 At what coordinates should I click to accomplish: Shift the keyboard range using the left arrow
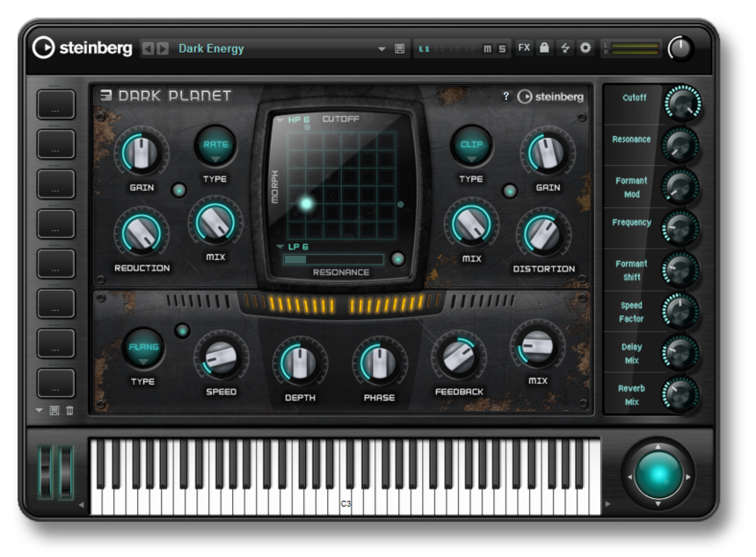81,504
